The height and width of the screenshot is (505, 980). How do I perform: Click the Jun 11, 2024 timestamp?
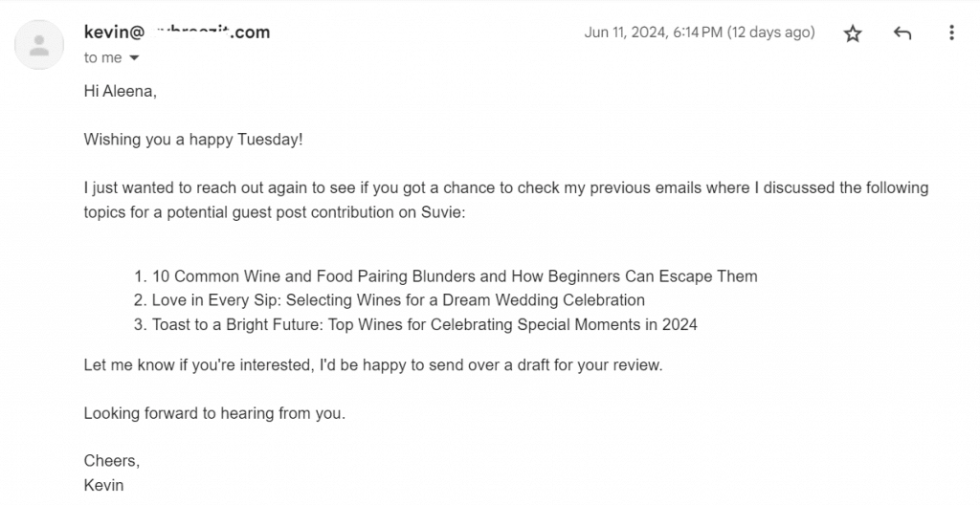point(653,33)
